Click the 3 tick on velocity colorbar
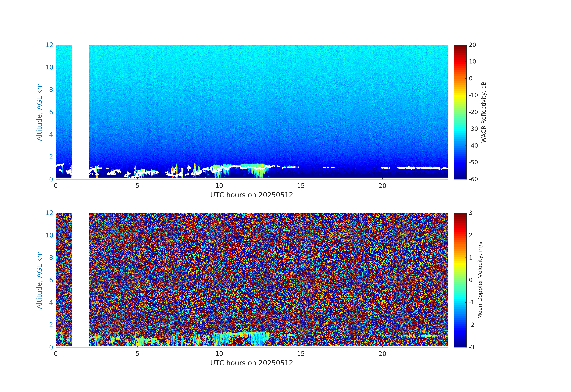The image size is (571, 392). [x=471, y=213]
